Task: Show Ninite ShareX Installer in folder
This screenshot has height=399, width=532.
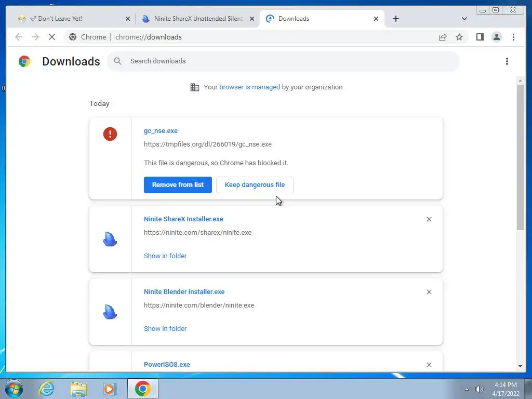Action: (x=165, y=256)
